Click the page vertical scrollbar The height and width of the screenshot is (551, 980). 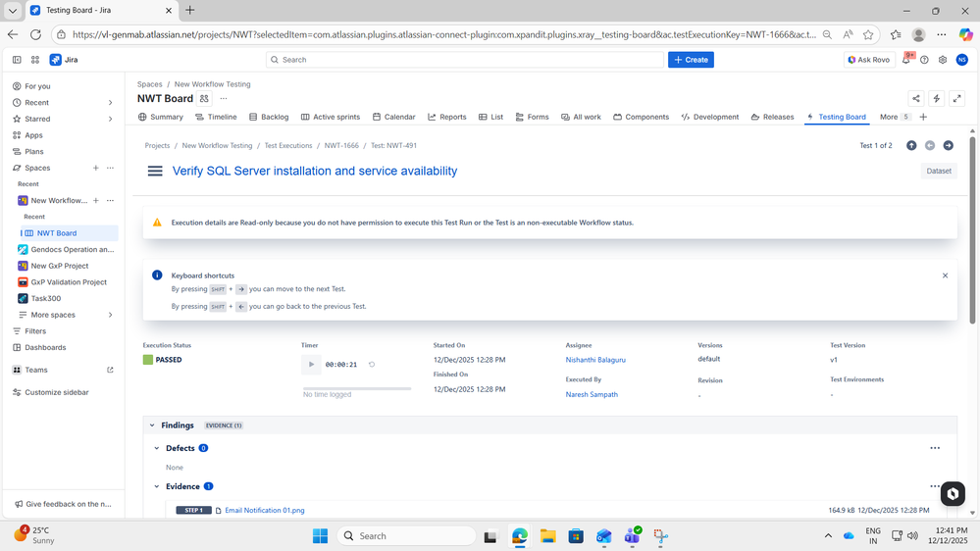972,229
